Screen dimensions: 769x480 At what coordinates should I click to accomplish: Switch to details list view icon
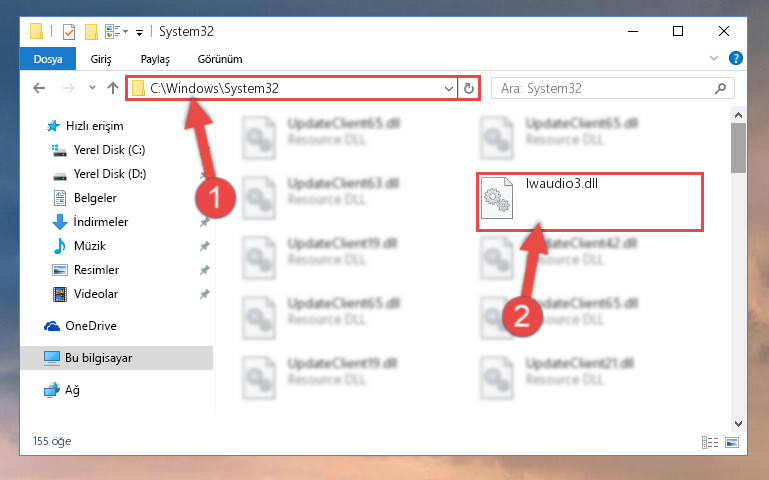pos(710,442)
